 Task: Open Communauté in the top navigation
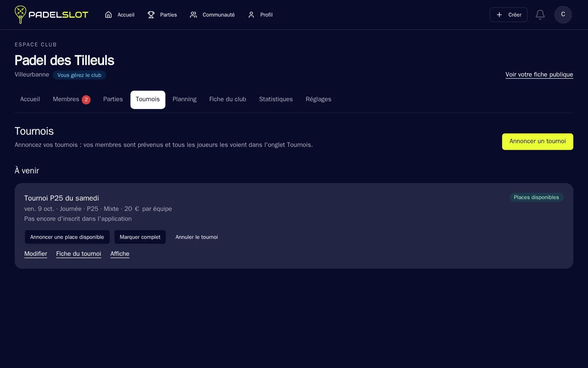(x=212, y=15)
